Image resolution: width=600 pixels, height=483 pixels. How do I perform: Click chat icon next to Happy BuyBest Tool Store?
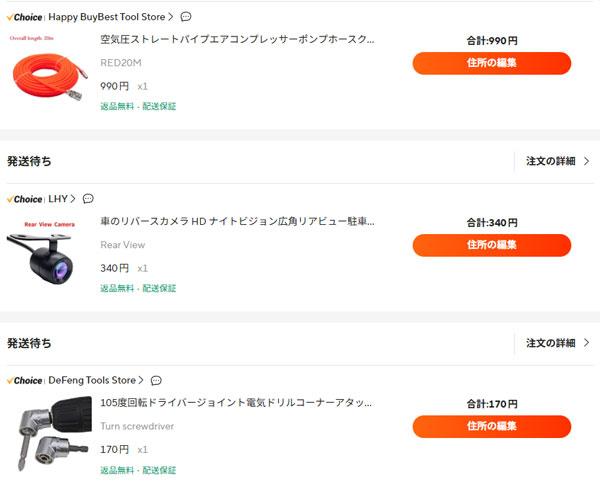186,17
